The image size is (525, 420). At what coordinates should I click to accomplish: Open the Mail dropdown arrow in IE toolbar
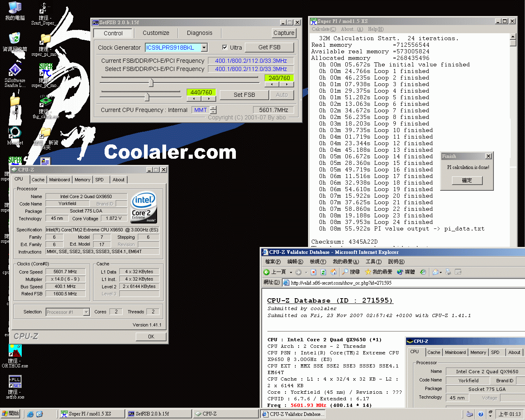(441, 272)
